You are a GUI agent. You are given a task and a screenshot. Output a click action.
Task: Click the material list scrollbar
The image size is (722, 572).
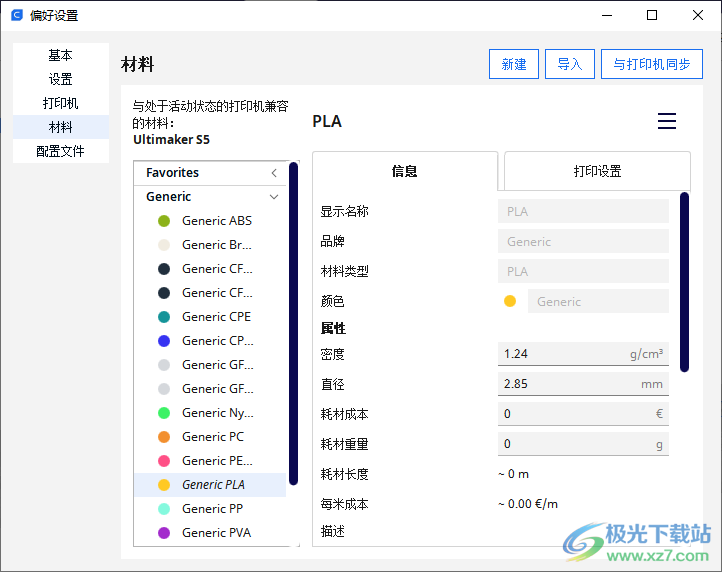(x=293, y=323)
